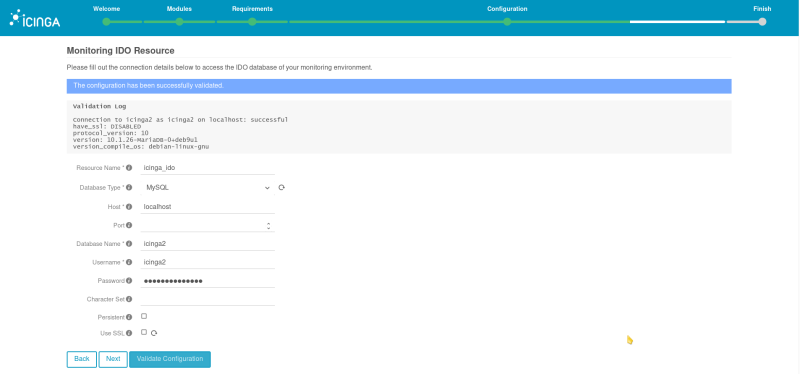Show info icon beside Host label
800x374 pixels.
pos(129,207)
